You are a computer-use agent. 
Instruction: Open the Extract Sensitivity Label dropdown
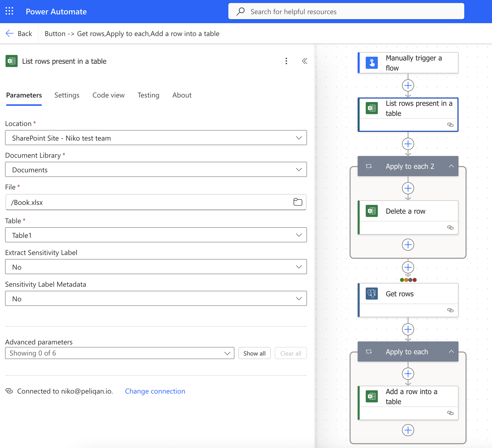pos(156,267)
